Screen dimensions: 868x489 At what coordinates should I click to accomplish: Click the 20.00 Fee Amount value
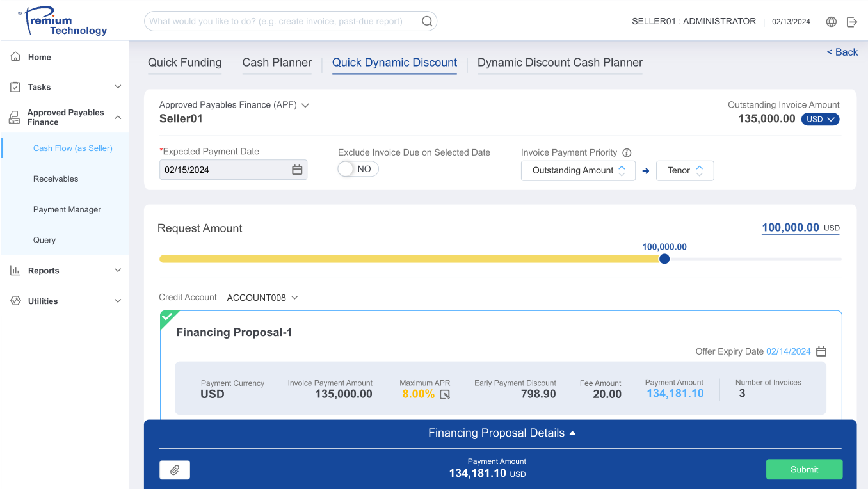[607, 394]
